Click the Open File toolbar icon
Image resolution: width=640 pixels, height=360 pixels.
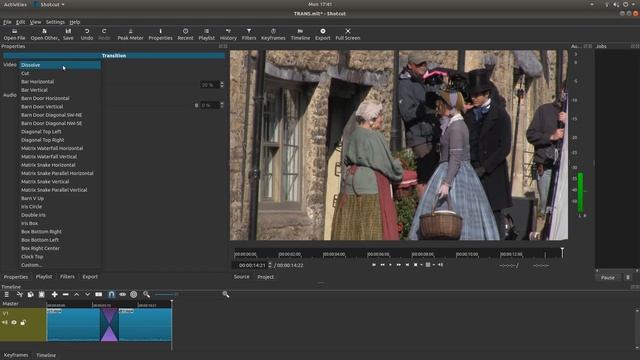(x=14, y=34)
